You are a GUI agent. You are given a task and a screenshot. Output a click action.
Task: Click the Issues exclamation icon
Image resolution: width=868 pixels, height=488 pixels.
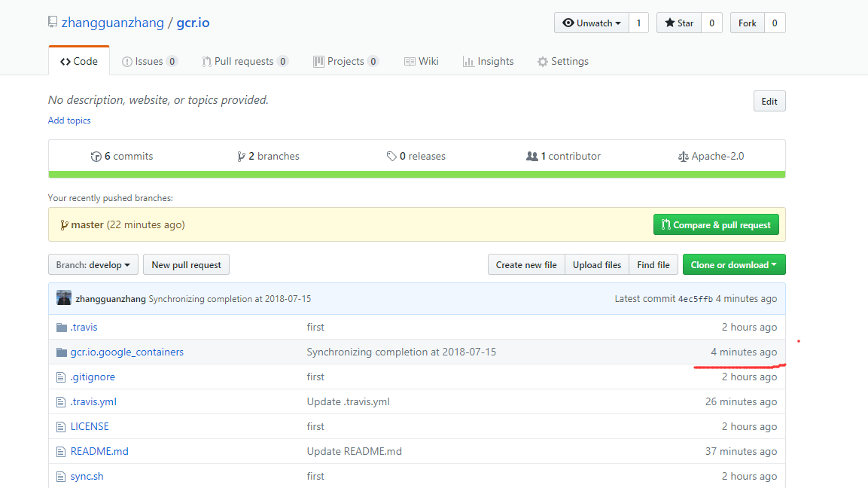[x=126, y=62]
